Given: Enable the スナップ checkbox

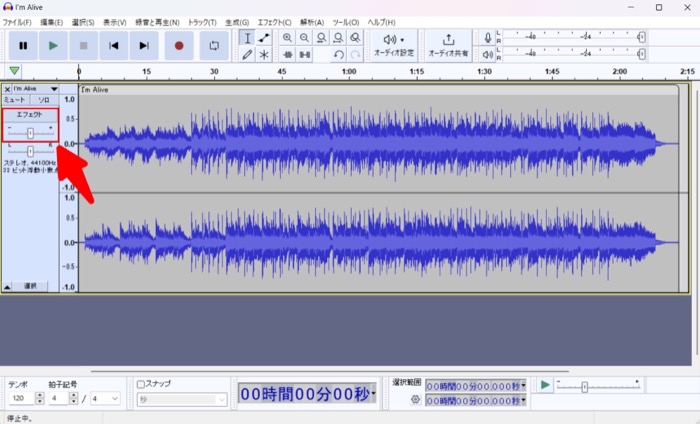Looking at the screenshot, I should click(141, 384).
